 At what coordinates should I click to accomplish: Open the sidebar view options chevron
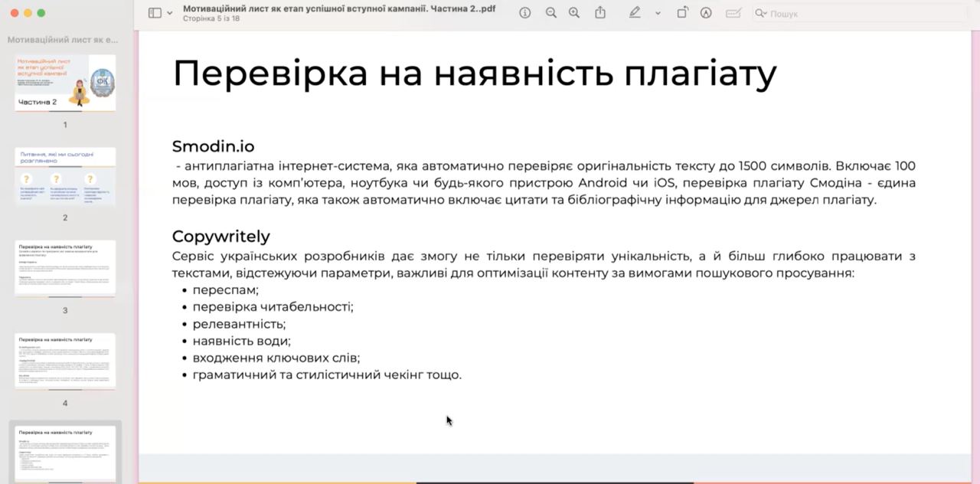point(169,13)
